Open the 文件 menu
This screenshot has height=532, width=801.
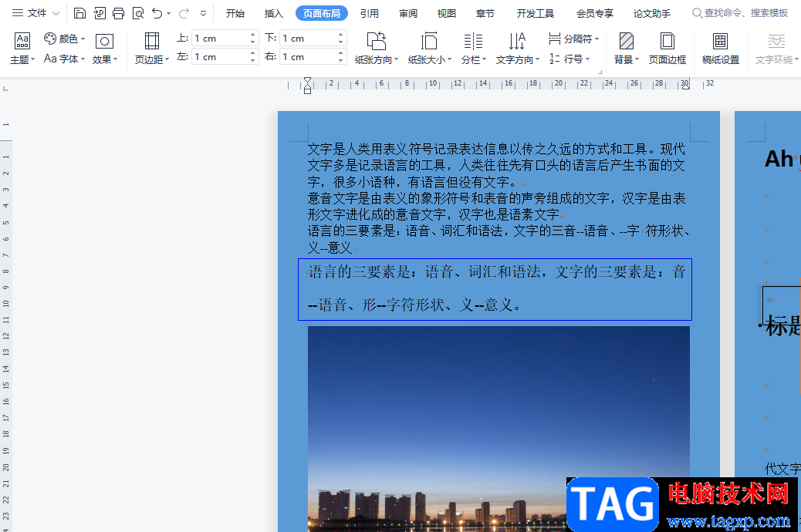click(x=35, y=13)
